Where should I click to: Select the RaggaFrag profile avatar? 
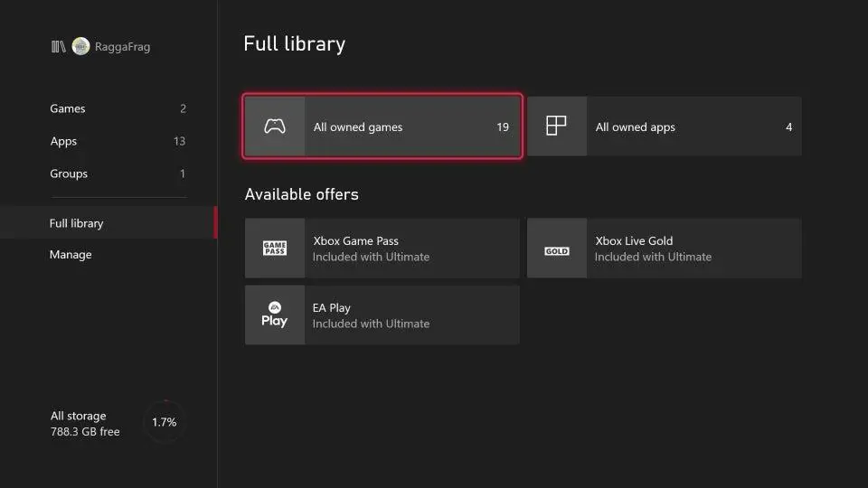point(80,46)
